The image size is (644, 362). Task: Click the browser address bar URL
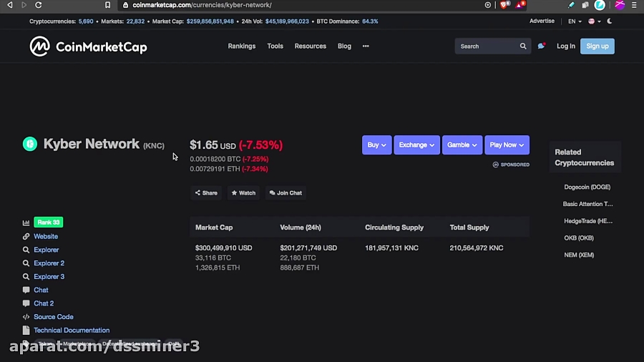[x=202, y=5]
